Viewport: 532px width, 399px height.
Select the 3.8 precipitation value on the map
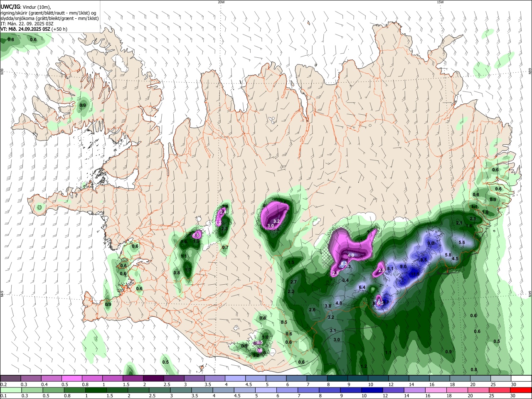click(x=328, y=306)
